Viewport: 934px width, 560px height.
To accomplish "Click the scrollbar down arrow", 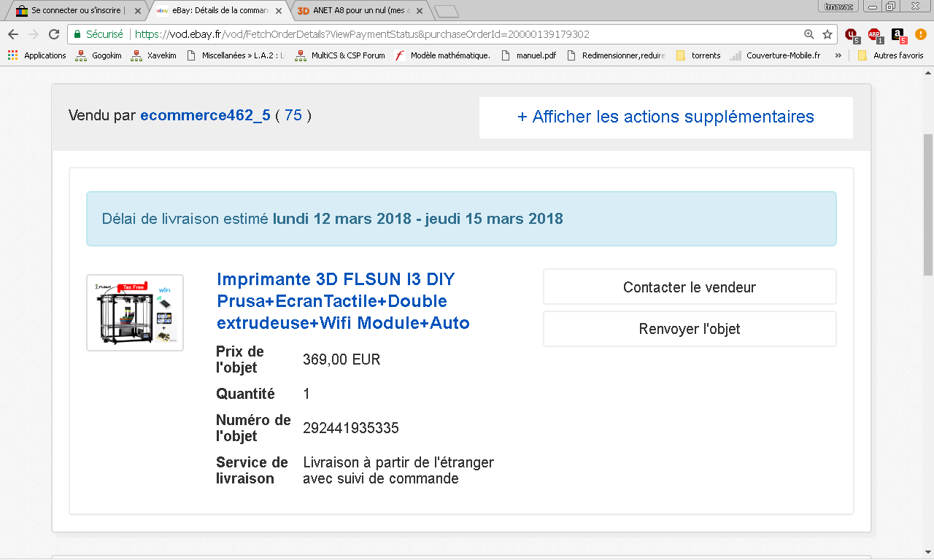I will point(927,552).
